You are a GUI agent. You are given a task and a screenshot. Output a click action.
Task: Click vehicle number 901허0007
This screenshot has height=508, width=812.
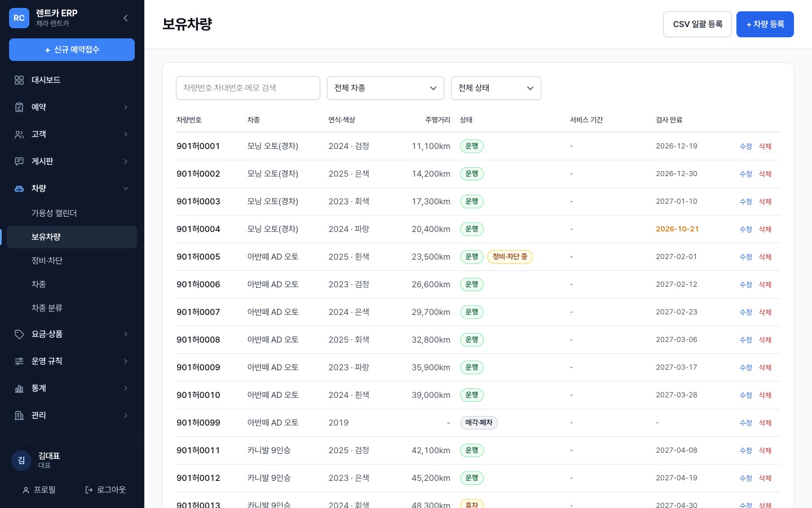198,312
